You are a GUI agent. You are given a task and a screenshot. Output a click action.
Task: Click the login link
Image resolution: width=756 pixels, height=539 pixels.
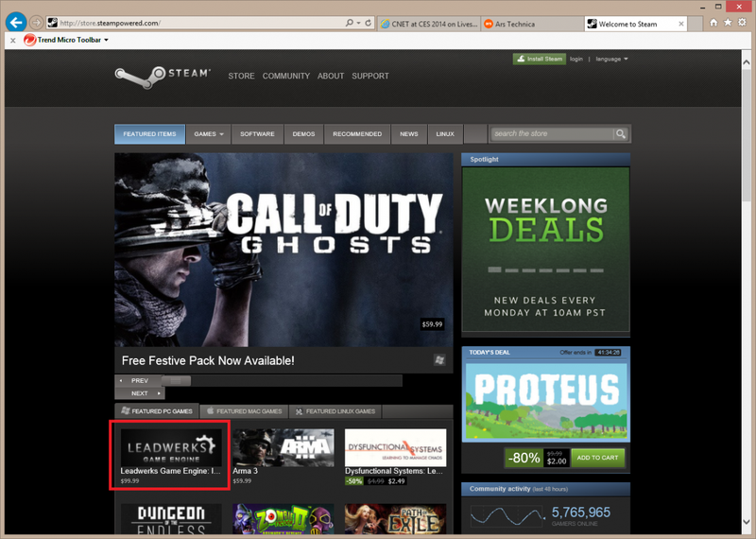[x=576, y=59]
